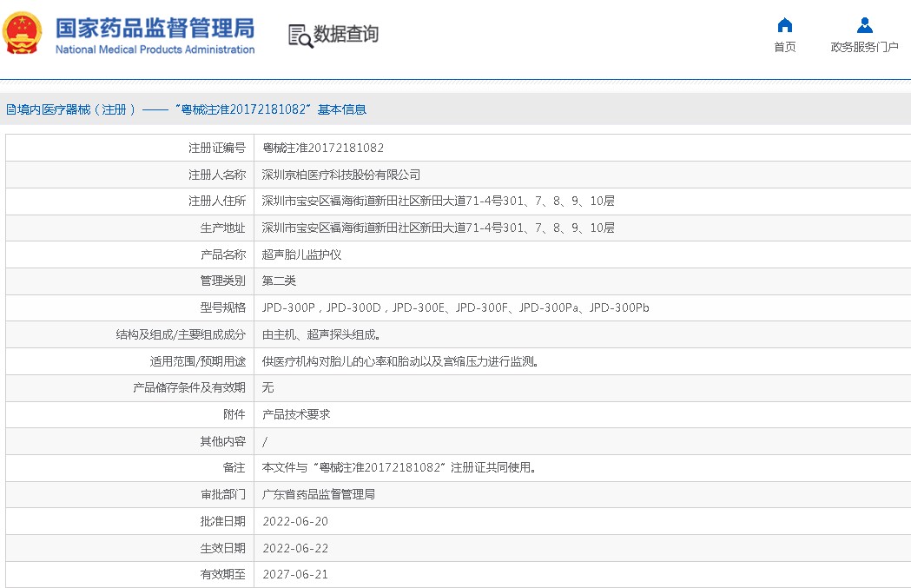Click the 产品名称 row label
This screenshot has height=588, width=911.
pyautogui.click(x=222, y=254)
